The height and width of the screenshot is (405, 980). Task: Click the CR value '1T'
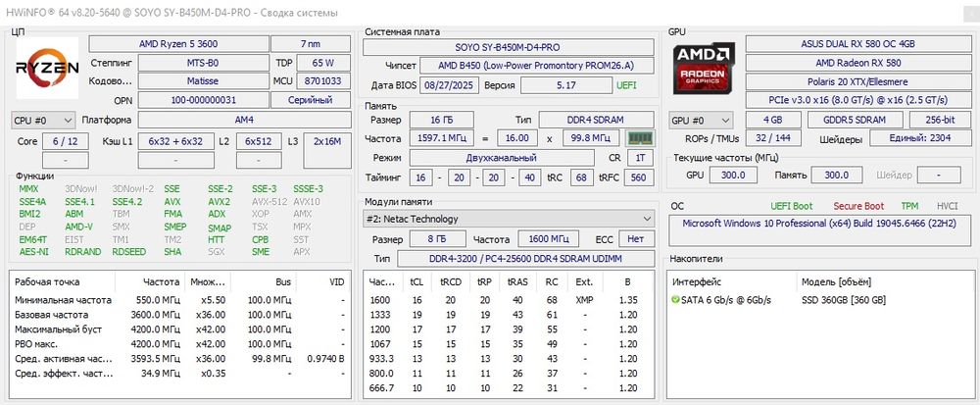[x=640, y=158]
